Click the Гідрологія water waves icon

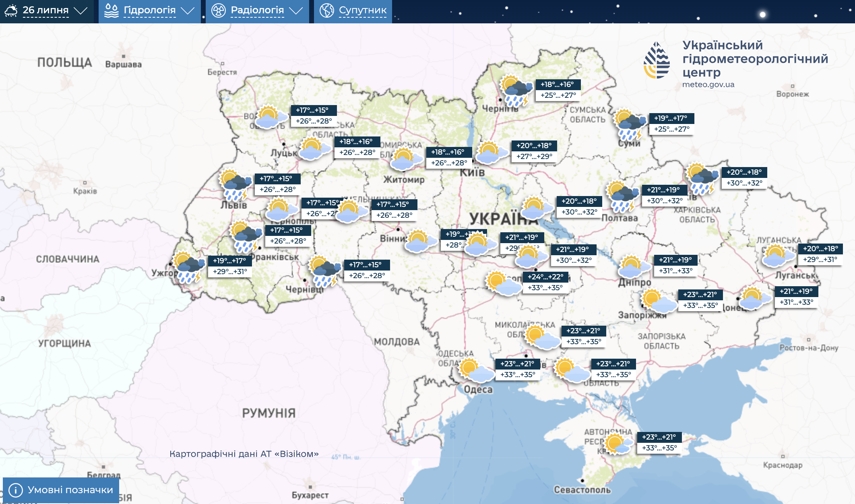click(x=112, y=11)
